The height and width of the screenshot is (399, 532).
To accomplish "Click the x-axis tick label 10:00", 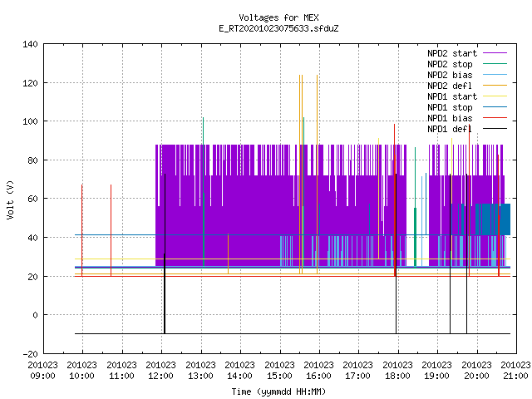I will click(x=81, y=376).
